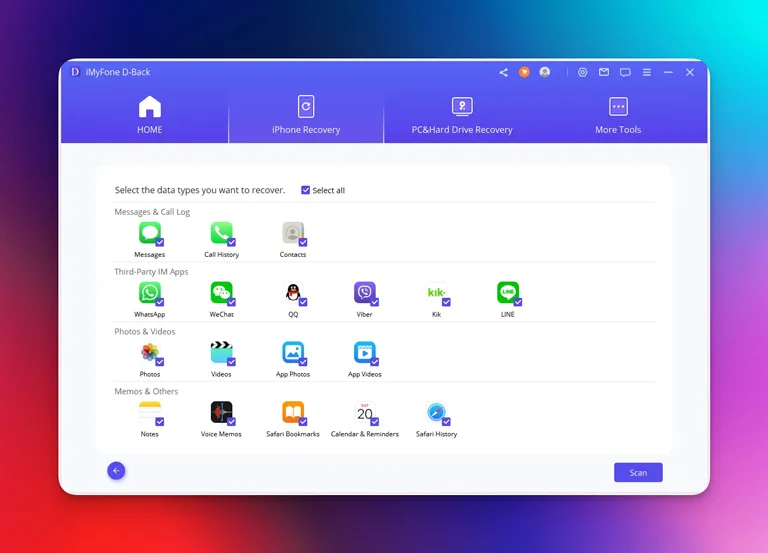Open the feedback chat bubble icon
This screenshot has height=553, width=768.
click(625, 72)
